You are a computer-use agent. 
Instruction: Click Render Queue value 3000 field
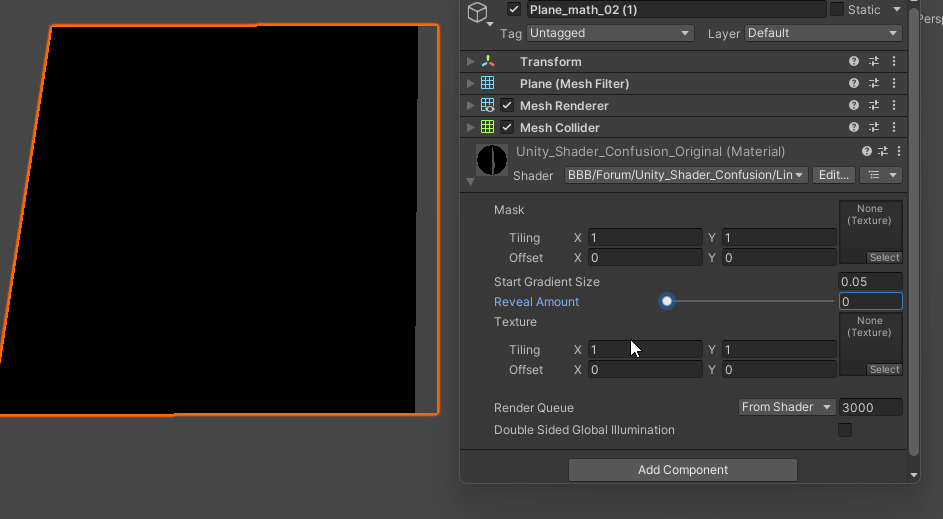870,407
